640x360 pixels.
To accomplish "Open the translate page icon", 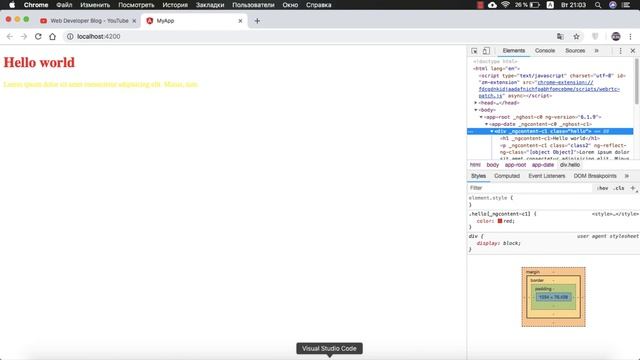I will click(560, 37).
